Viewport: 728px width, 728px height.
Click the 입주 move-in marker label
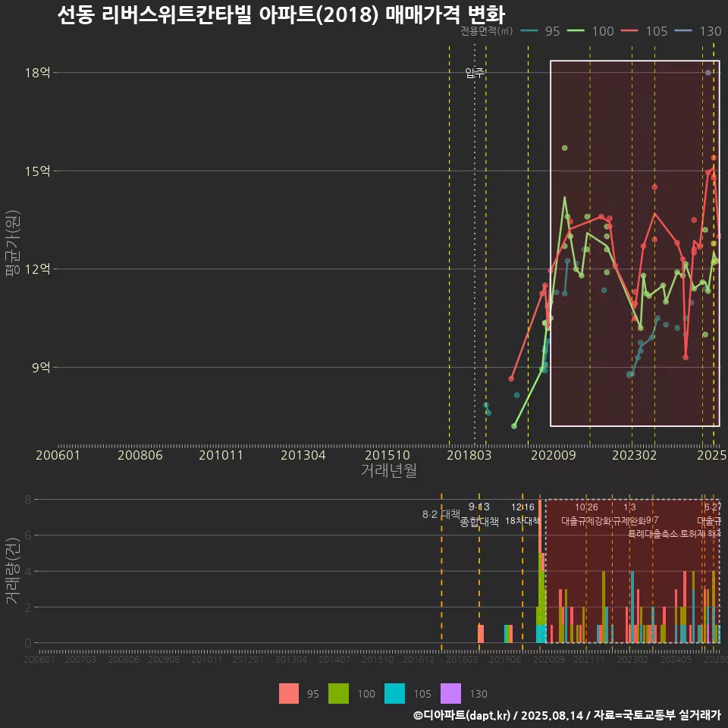pos(475,73)
